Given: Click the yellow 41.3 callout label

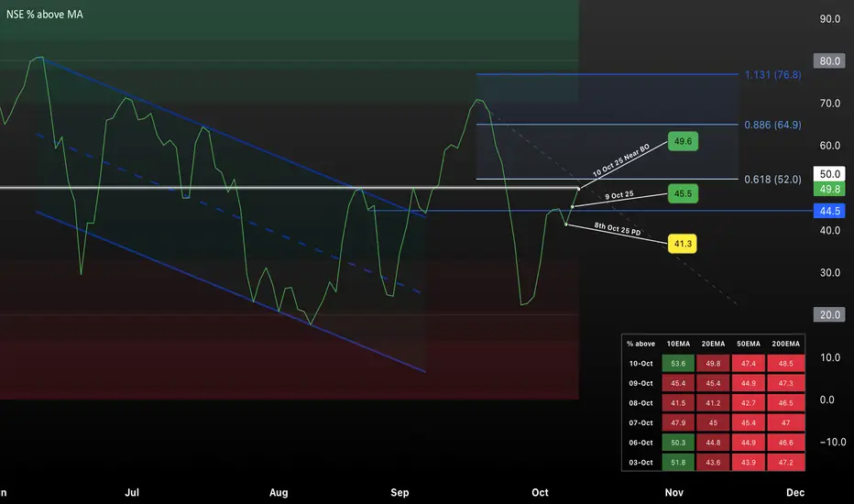Looking at the screenshot, I should 683,244.
